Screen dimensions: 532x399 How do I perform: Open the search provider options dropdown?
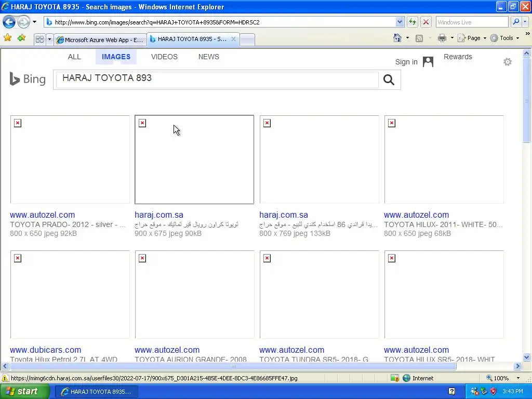pyautogui.click(x=525, y=22)
